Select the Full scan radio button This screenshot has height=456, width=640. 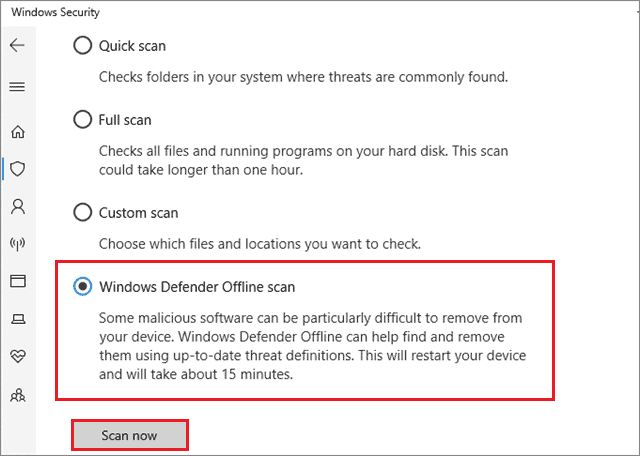[82, 120]
